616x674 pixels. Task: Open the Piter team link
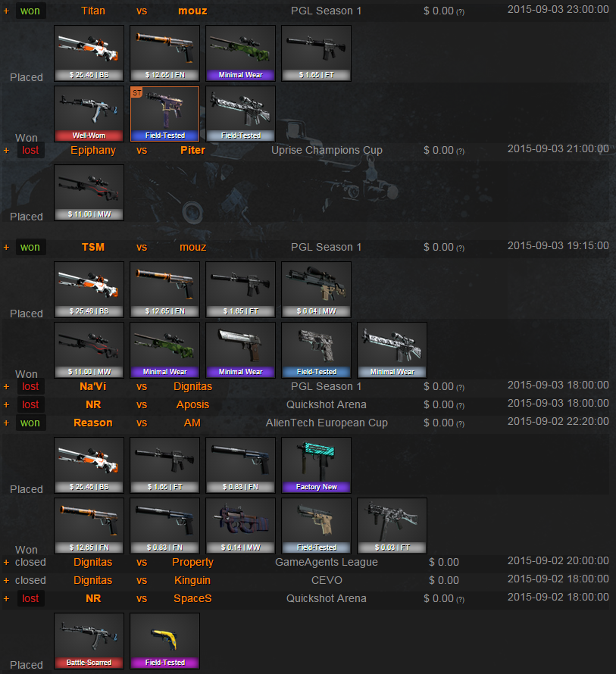[192, 150]
